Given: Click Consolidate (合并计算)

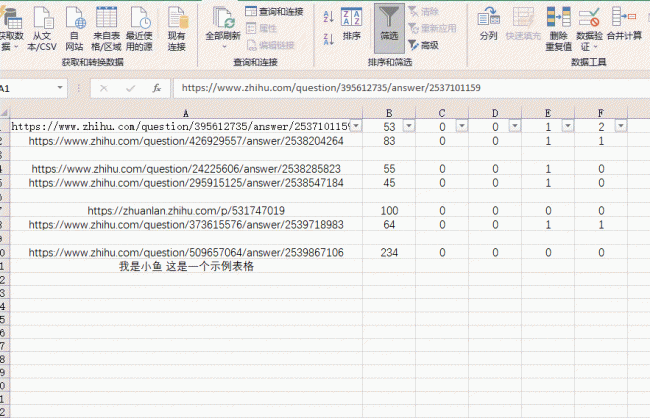Looking at the screenshot, I should pyautogui.click(x=624, y=24).
